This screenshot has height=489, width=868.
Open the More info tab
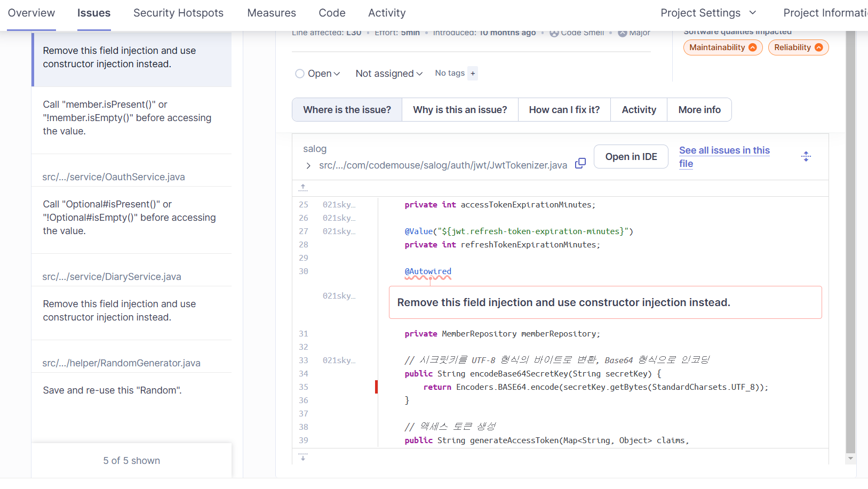699,110
